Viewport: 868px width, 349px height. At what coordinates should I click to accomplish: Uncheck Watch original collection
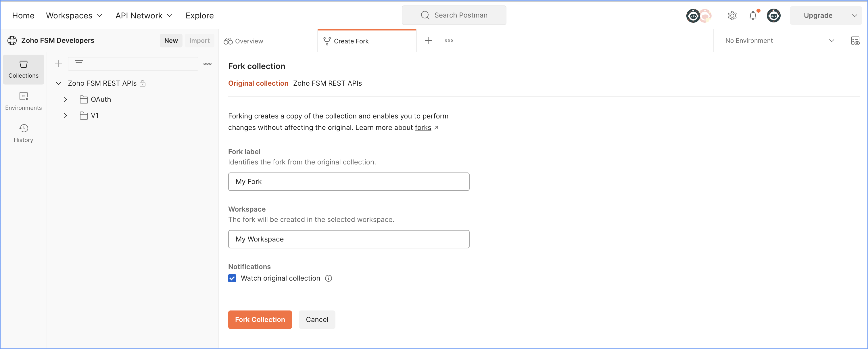pos(232,278)
